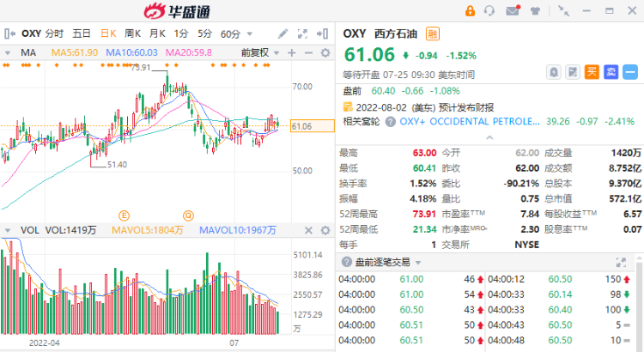Viewport: 644px width, 352px height.
Task: Open the warrants help question icon
Action: 390,122
